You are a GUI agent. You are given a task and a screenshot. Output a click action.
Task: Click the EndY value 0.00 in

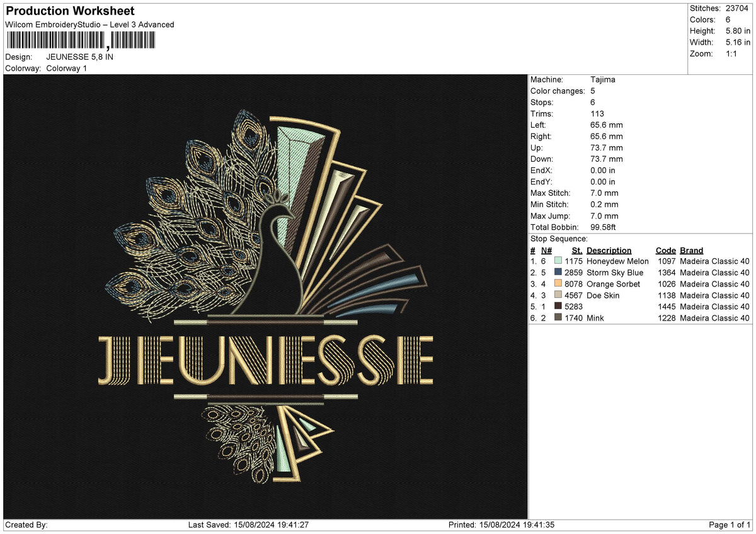pyautogui.click(x=603, y=181)
